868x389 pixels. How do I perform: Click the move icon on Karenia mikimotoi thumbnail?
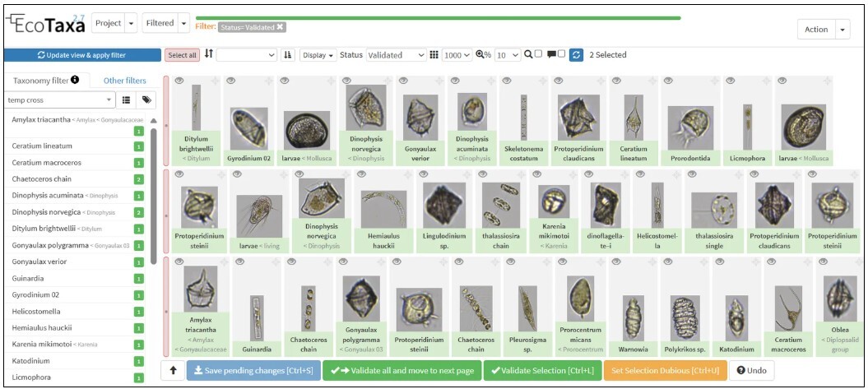point(573,174)
